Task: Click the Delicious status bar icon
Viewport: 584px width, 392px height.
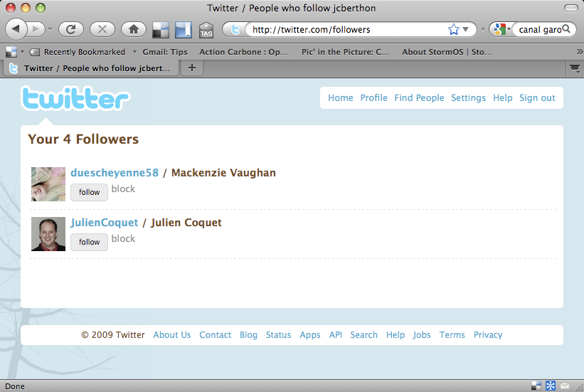Action: [536, 386]
